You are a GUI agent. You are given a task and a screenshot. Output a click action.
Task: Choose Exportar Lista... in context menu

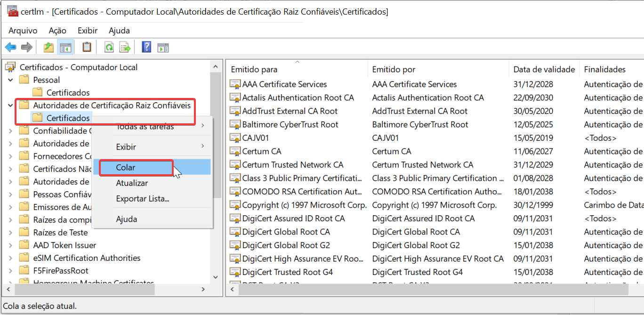coord(152,199)
